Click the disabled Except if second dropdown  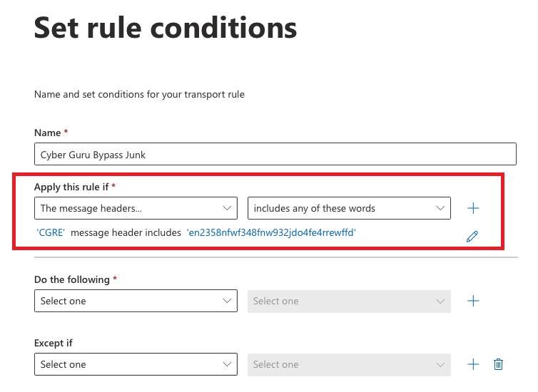pyautogui.click(x=349, y=365)
